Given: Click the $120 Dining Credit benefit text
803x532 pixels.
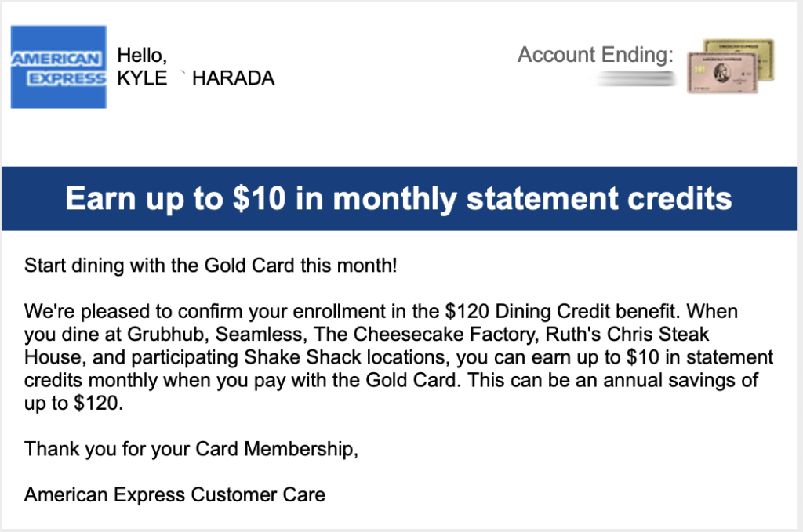Looking at the screenshot, I should 562,311.
